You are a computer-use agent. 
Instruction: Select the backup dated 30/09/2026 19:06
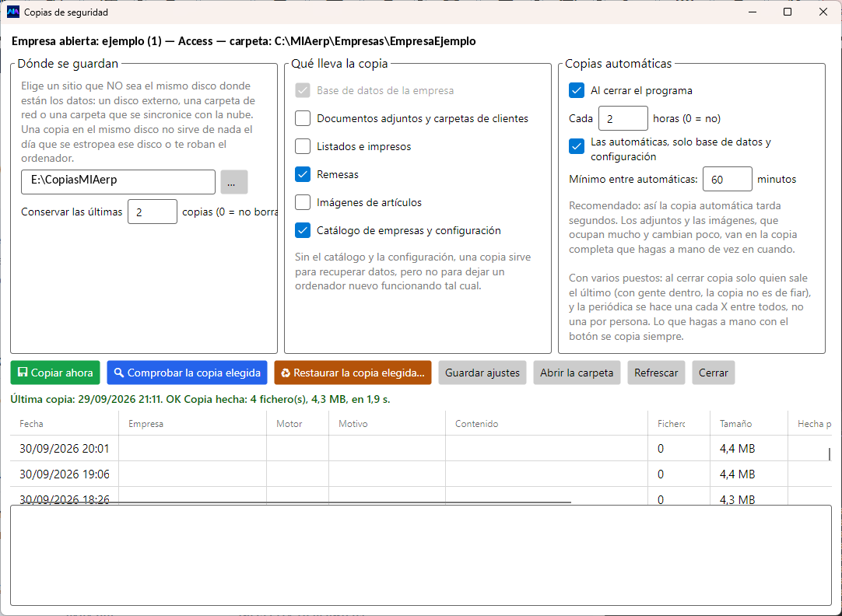pyautogui.click(x=420, y=474)
